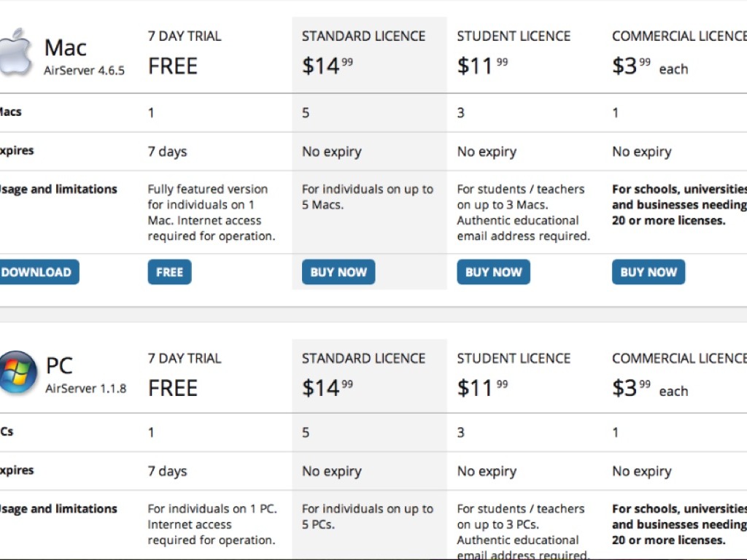747x560 pixels.
Task: Buy the Mac Student Licence
Action: pos(493,272)
